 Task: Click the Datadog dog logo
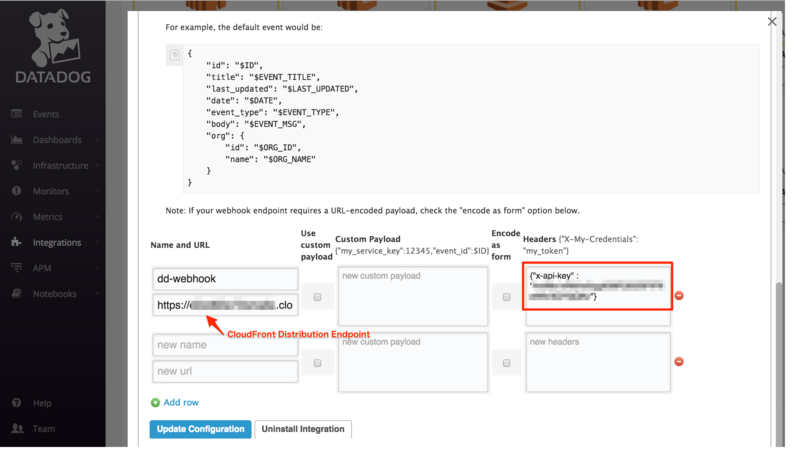click(54, 38)
